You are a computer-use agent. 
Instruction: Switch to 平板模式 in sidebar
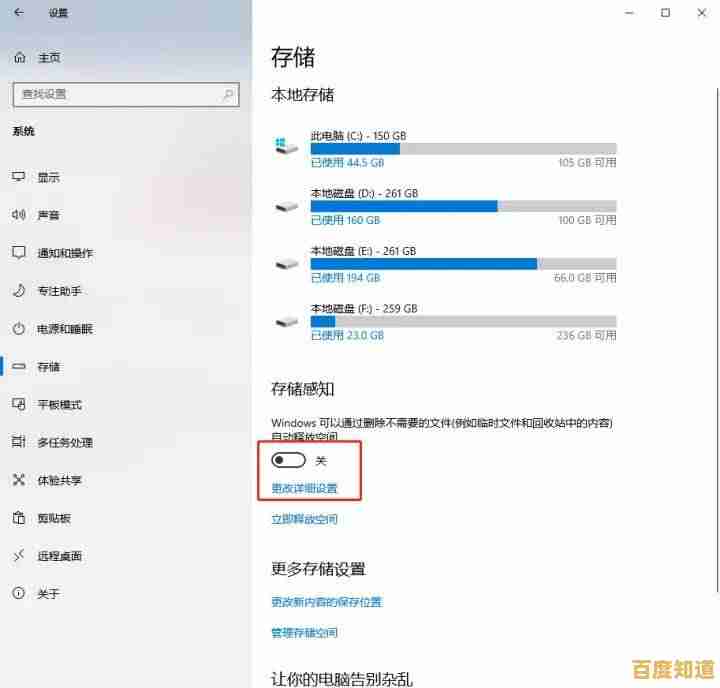pos(59,405)
